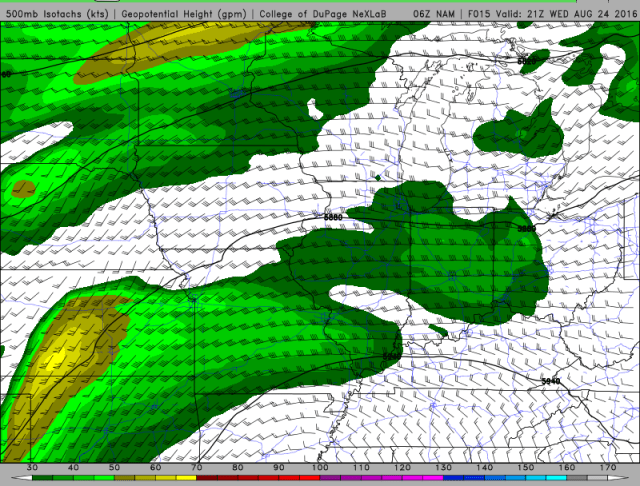Click the 5820 height contour label
Screen dimensions: 640x486
[527, 62]
